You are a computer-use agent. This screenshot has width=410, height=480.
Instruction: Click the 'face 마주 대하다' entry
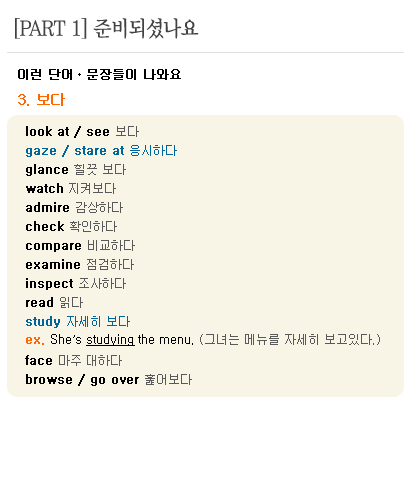point(74,361)
